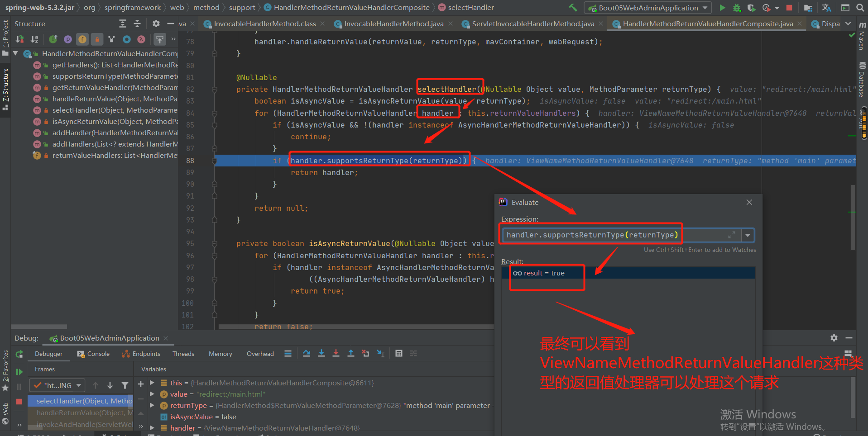Viewport: 868px width, 436px height.
Task: Toggle frames filter funnel icon
Action: tap(125, 385)
